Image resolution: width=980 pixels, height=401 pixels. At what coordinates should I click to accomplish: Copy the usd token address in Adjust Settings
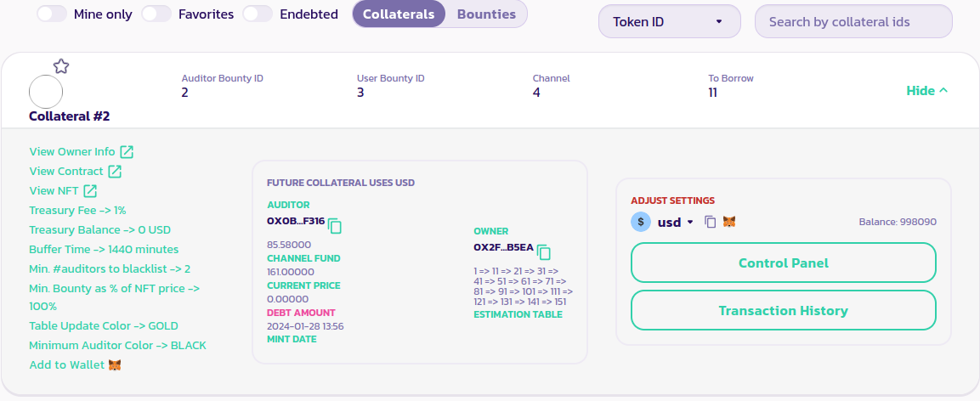(x=711, y=222)
